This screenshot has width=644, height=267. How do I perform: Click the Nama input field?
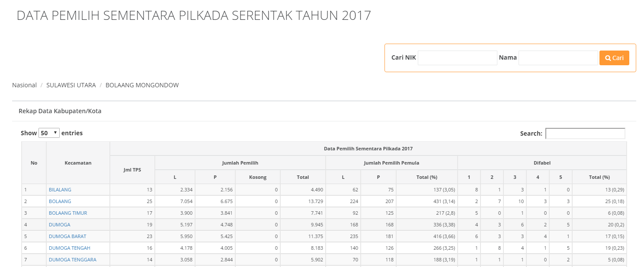558,58
